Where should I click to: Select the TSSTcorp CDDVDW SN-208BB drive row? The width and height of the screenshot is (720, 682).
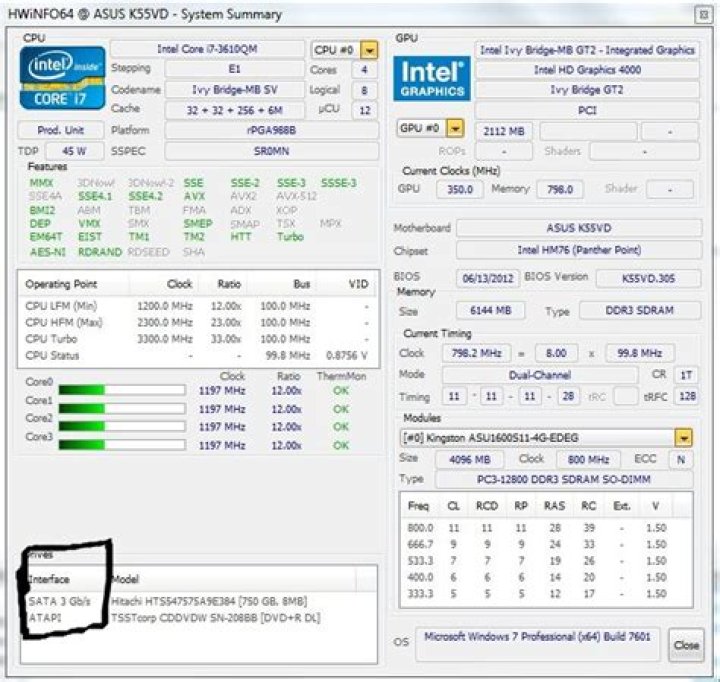199,618
